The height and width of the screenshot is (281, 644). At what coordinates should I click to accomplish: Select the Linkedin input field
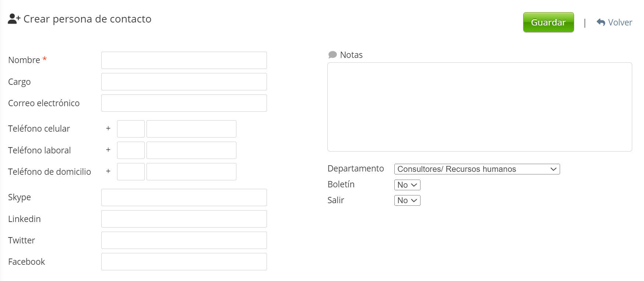pos(184,219)
